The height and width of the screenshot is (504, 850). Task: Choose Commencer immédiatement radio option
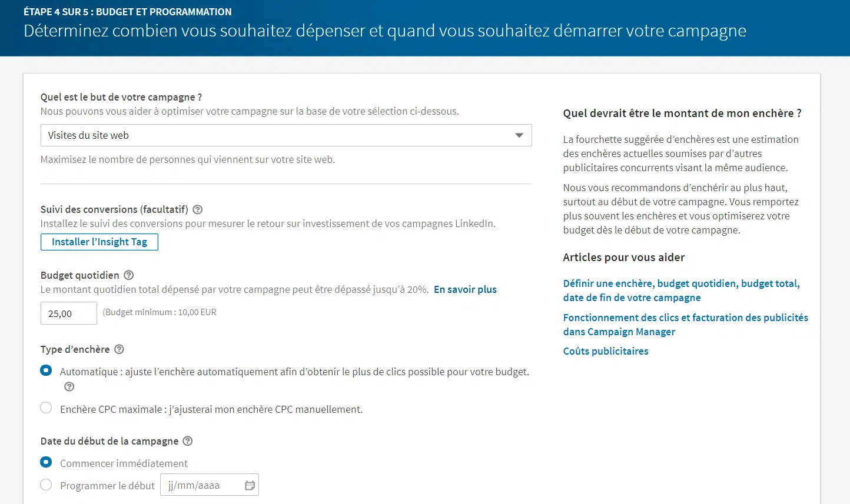click(x=46, y=463)
